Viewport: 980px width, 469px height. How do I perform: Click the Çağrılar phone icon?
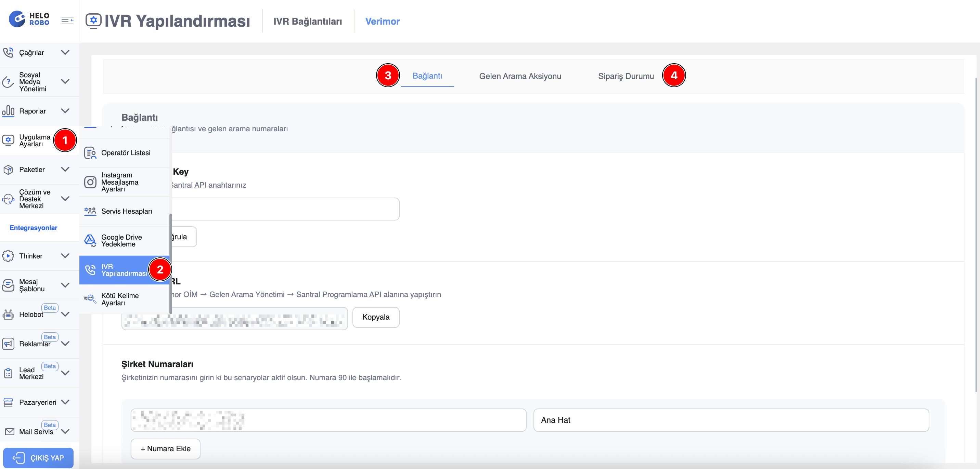[x=8, y=52]
